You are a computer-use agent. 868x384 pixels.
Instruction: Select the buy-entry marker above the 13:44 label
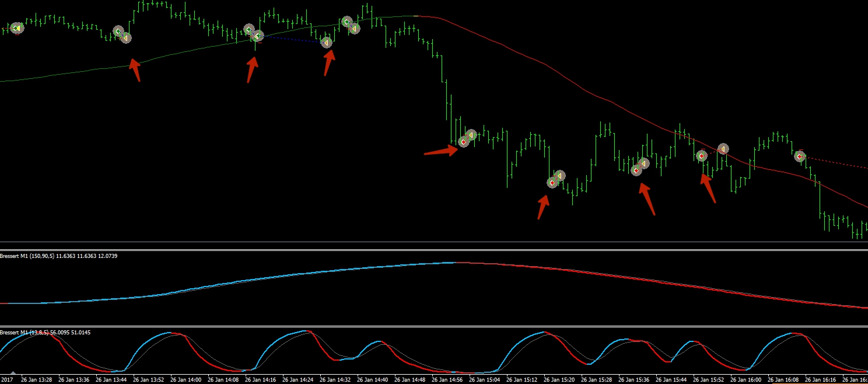click(x=118, y=32)
